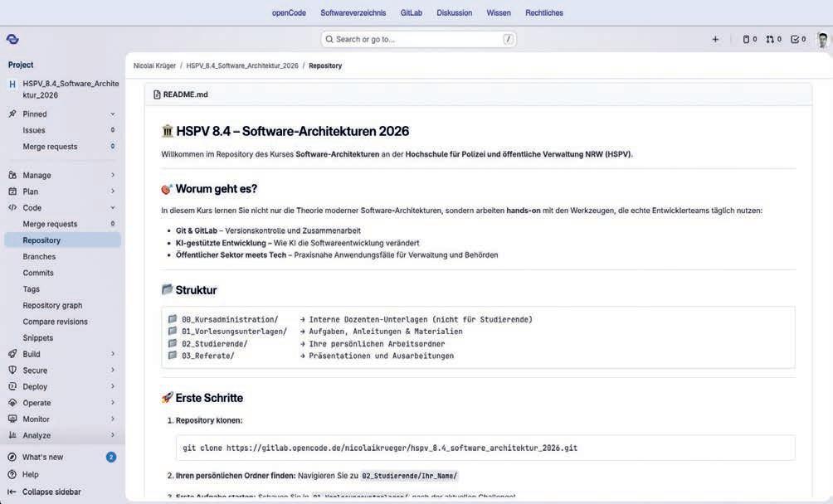
Task: Click the git clone command code block
Action: (485, 448)
